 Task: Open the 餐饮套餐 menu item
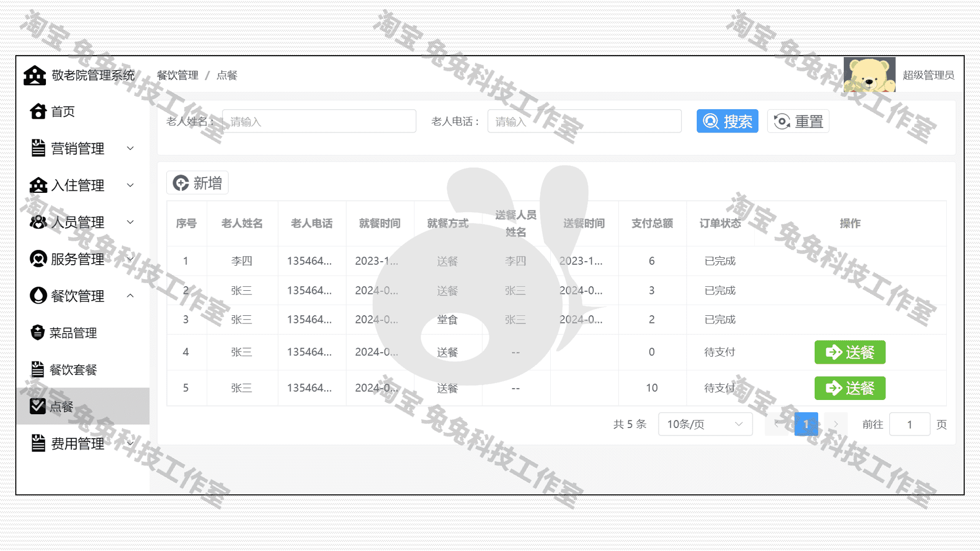coord(83,369)
